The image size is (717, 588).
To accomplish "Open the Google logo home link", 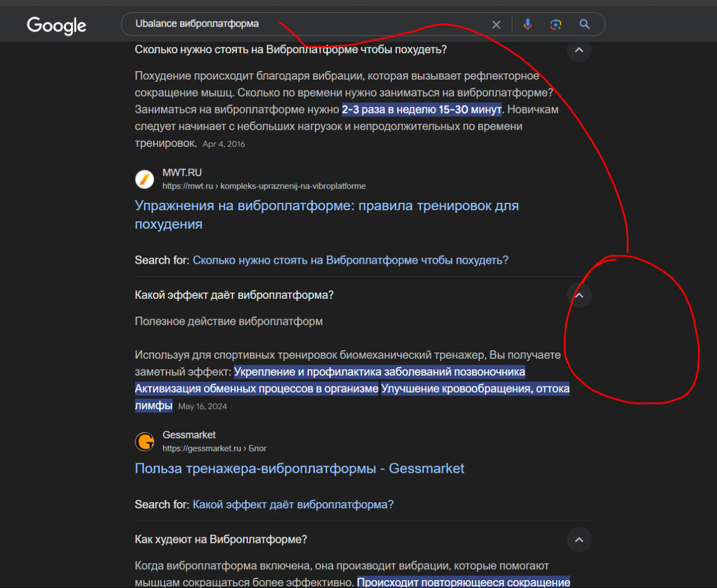I will pos(56,25).
